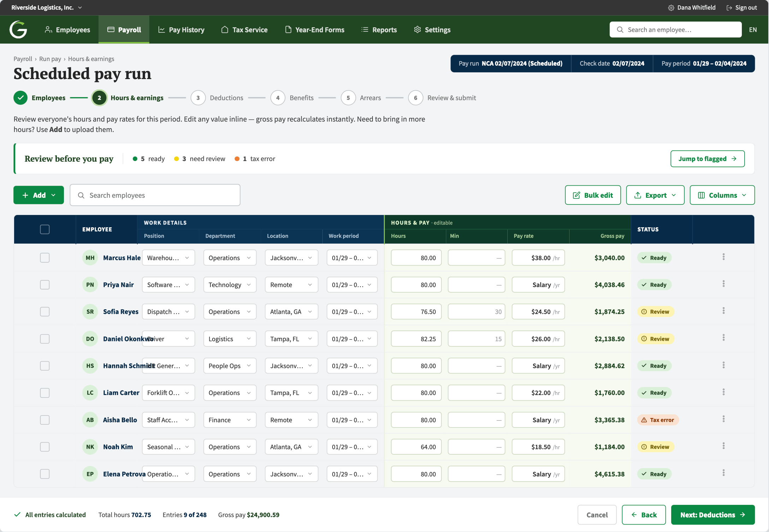Click the PN avatar for Priya Nair
Screen dimensions: 769x532
click(90, 285)
